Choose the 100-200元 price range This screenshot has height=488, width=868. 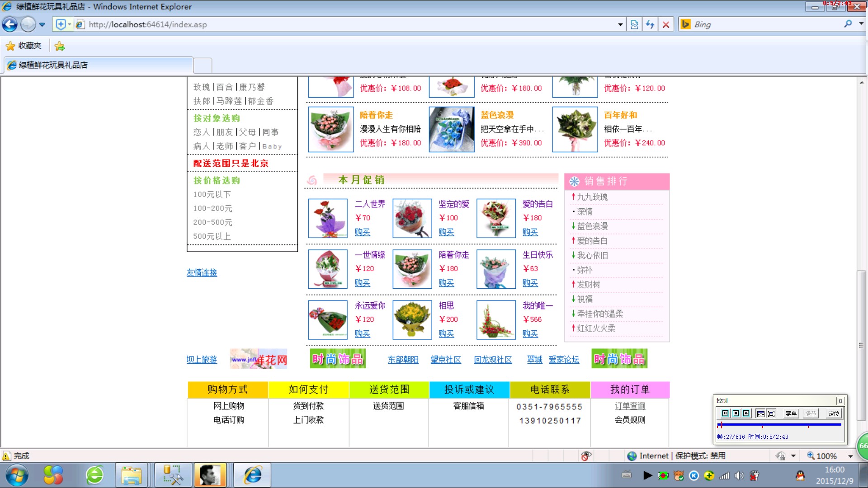tap(212, 208)
